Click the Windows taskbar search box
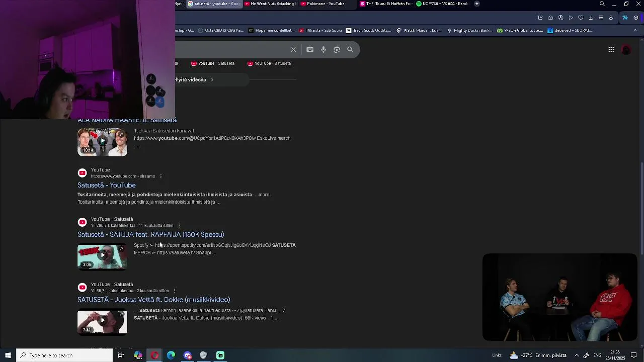The image size is (644, 362). click(64, 355)
